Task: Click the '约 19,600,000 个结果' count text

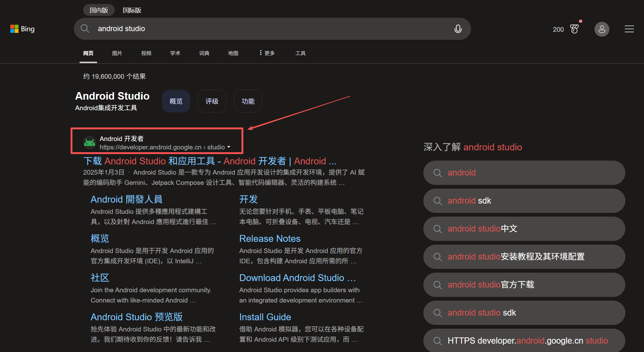Action: click(114, 76)
